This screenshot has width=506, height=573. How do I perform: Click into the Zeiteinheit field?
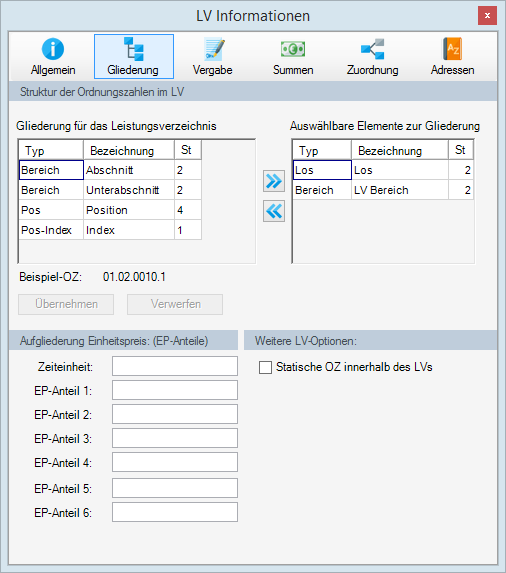(175, 366)
